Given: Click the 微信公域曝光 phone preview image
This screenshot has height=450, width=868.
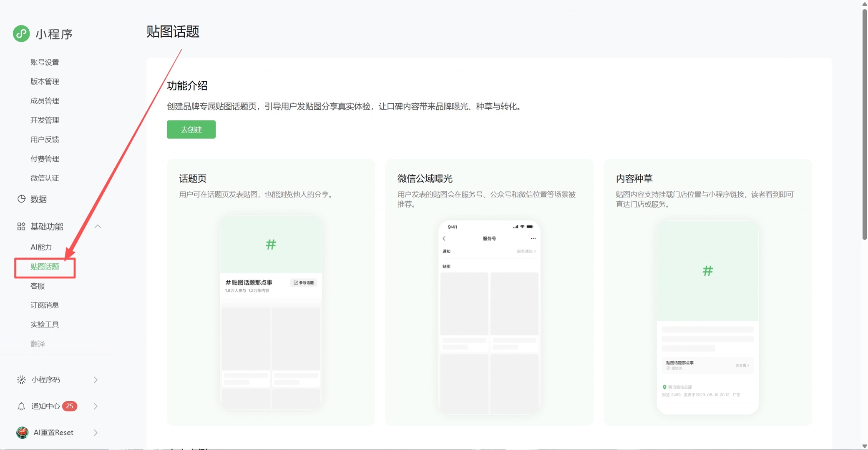Looking at the screenshot, I should [489, 317].
